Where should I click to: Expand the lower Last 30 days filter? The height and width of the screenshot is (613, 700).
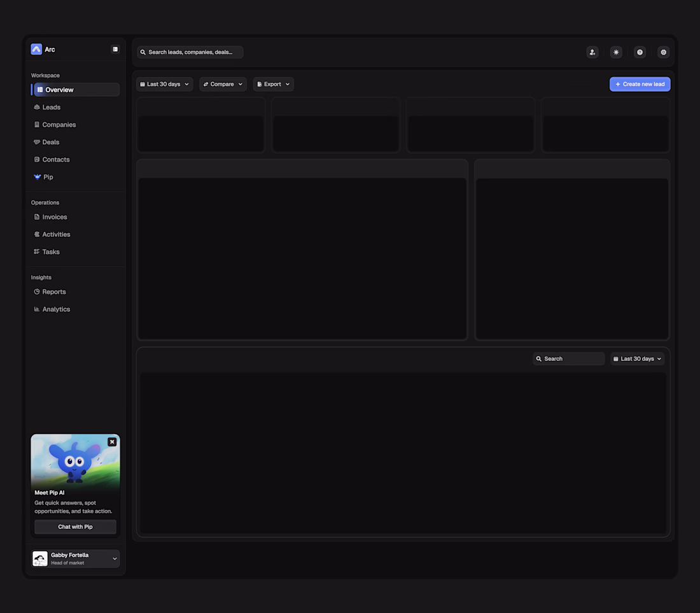click(x=637, y=358)
